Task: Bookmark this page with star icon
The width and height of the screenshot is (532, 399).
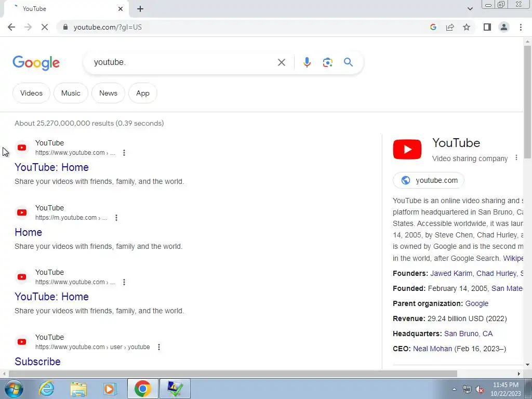Action: (467, 27)
